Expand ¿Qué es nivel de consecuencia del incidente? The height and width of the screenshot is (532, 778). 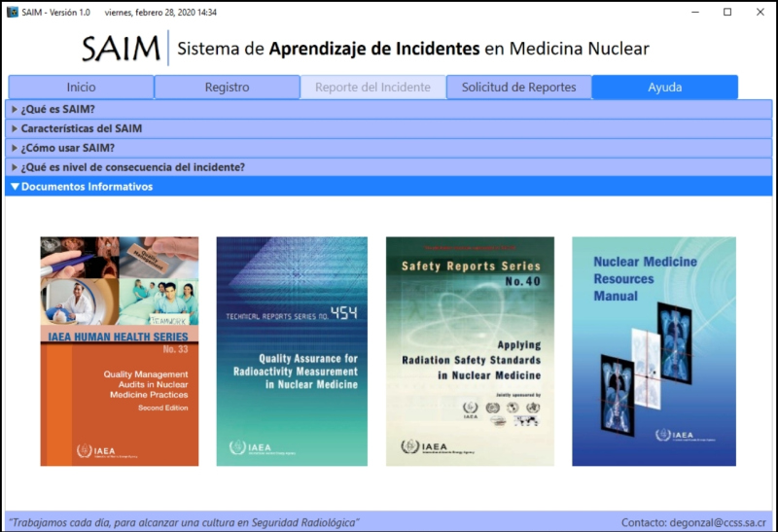tap(132, 167)
